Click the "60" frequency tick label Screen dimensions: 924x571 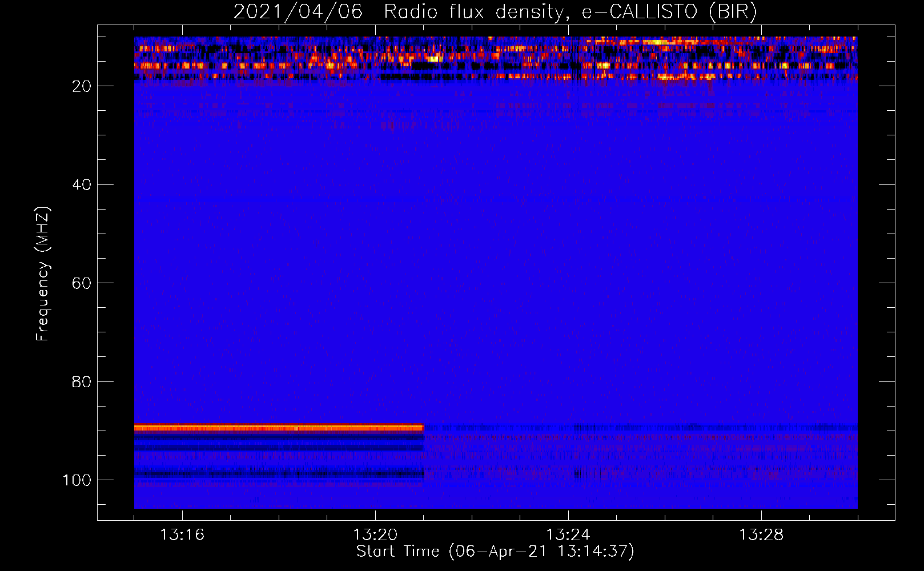coord(82,283)
